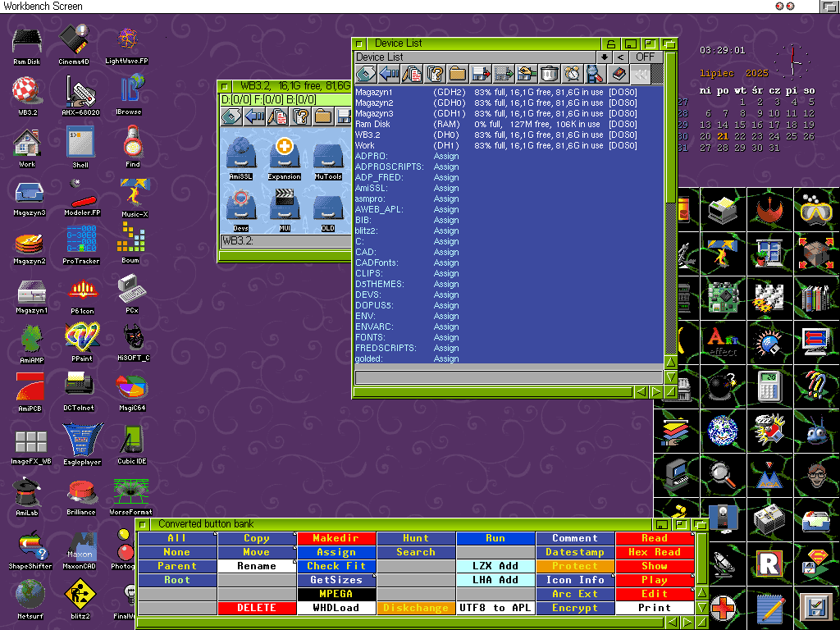Click the WHDLoad button

336,608
